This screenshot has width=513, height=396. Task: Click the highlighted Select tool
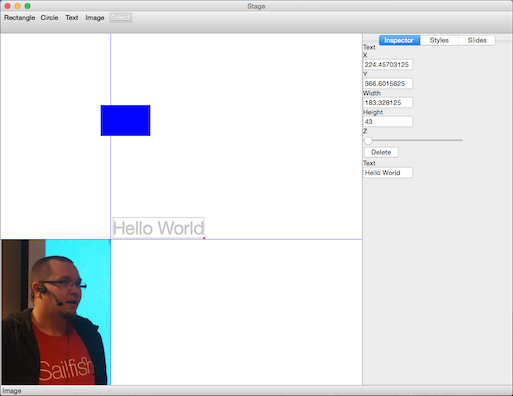(121, 18)
